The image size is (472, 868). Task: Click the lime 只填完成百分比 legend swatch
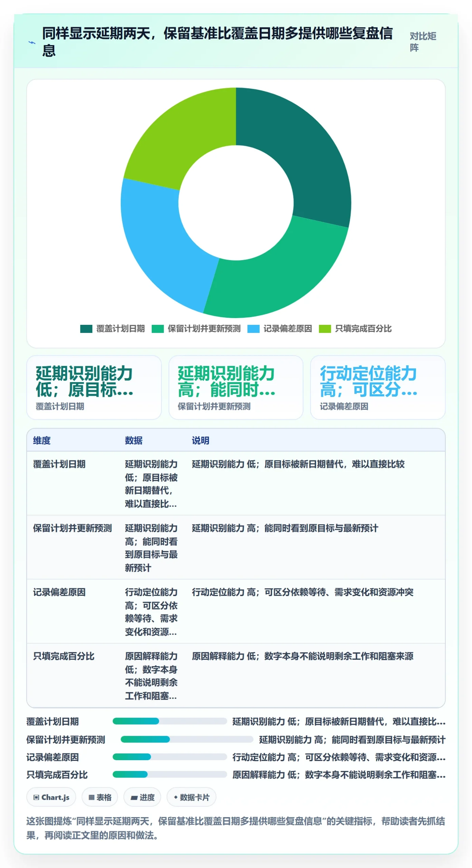click(325, 329)
